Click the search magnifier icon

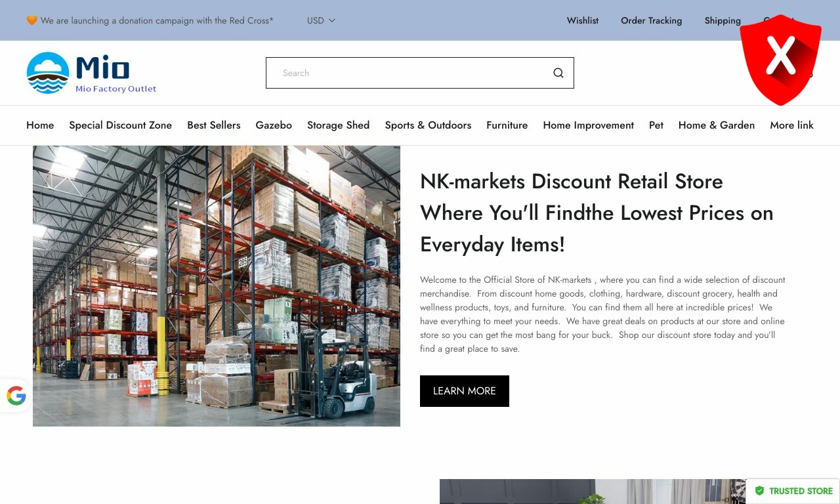pyautogui.click(x=558, y=73)
